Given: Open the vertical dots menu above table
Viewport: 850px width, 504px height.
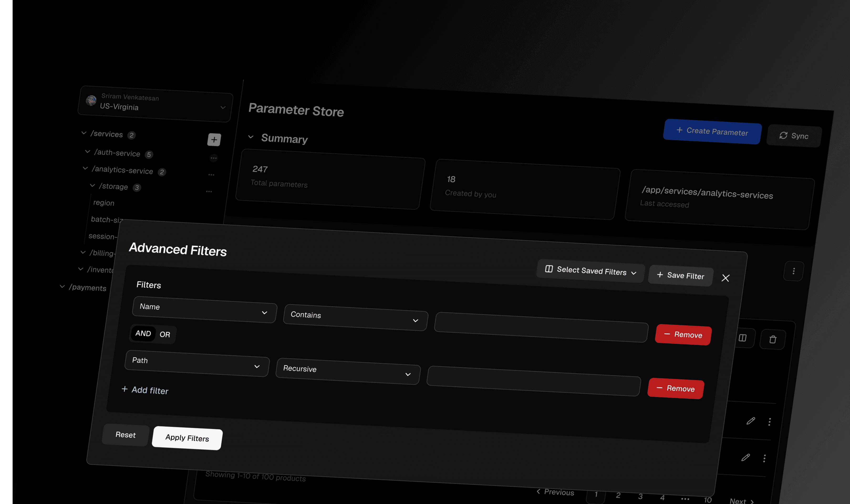Looking at the screenshot, I should click(x=794, y=271).
